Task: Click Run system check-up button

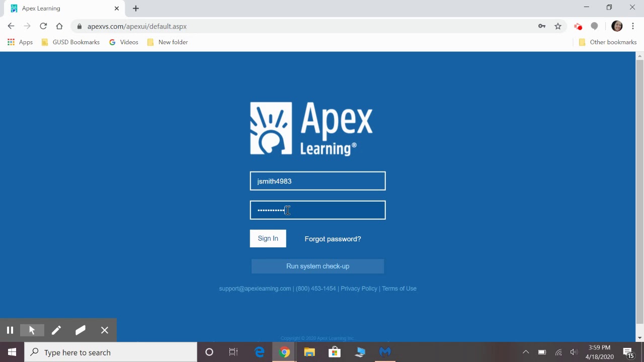Action: click(x=317, y=266)
